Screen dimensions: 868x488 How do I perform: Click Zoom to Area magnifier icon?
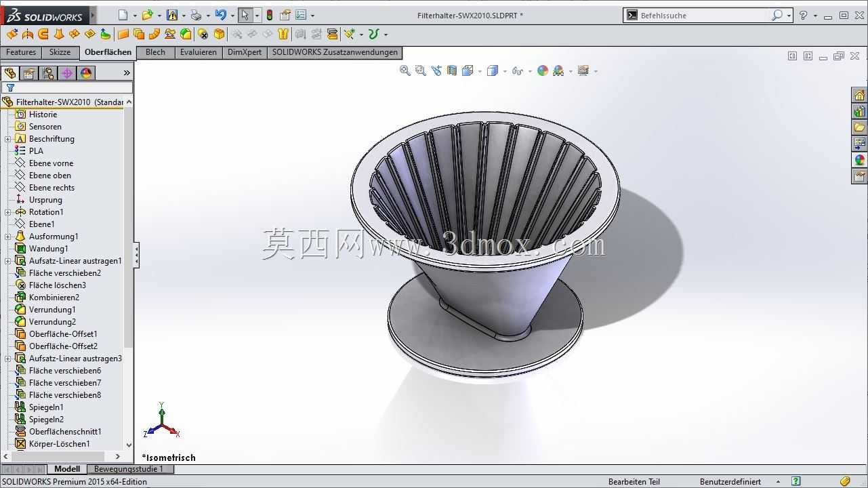[420, 70]
